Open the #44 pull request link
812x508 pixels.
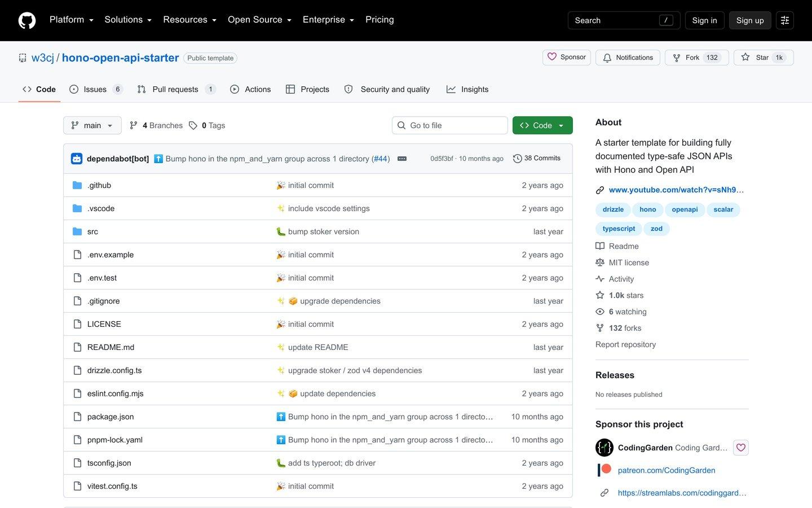coord(381,159)
